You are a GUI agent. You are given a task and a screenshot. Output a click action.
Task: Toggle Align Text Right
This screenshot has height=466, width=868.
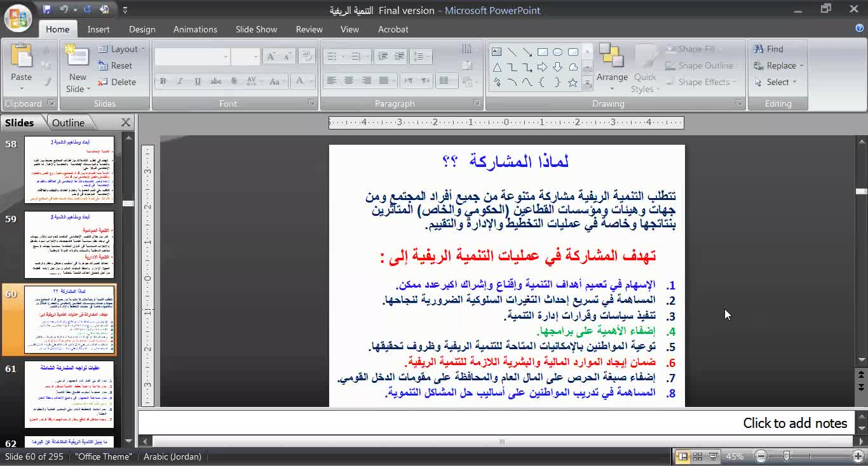(x=366, y=81)
